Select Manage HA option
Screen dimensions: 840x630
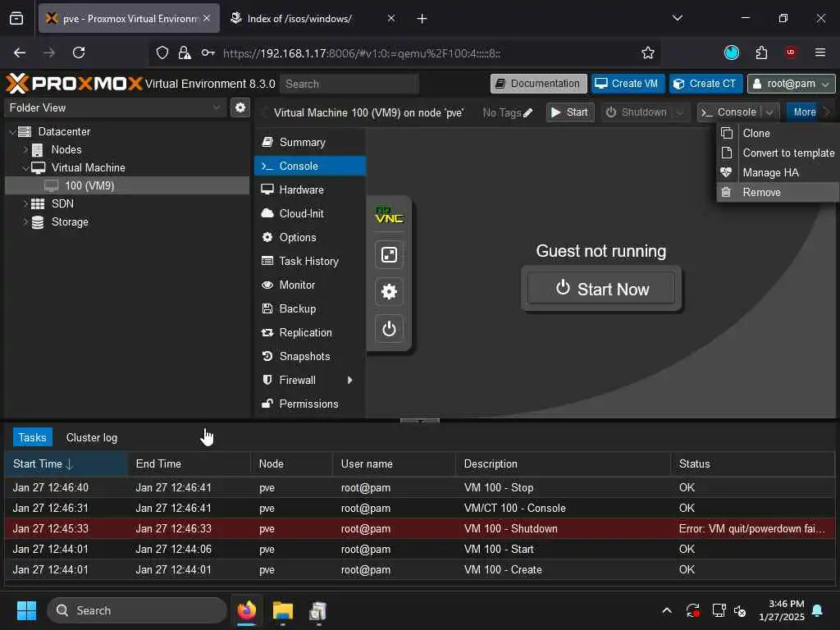778,172
